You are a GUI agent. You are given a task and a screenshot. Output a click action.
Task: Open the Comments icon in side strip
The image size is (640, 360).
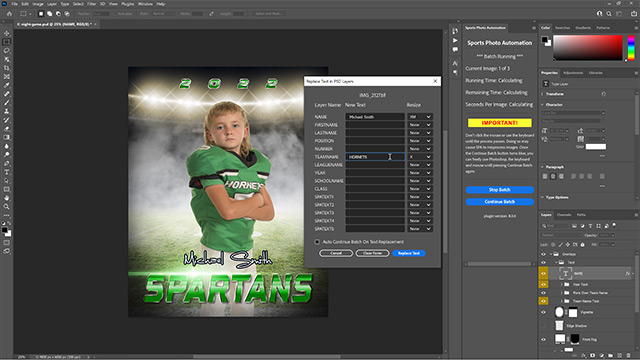coord(455,49)
